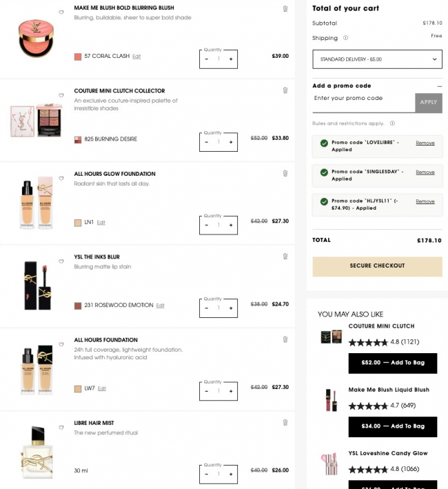The image size is (448, 489).
Task: Increase quantity of Rosewood Emotion lip stain
Action: [x=231, y=308]
